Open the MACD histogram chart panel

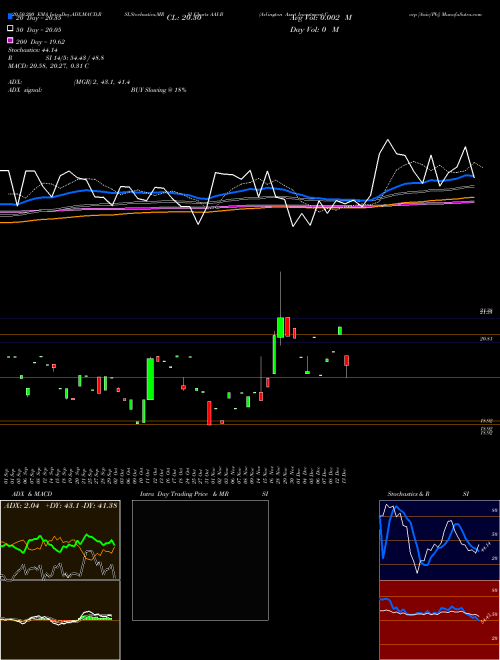60,620
